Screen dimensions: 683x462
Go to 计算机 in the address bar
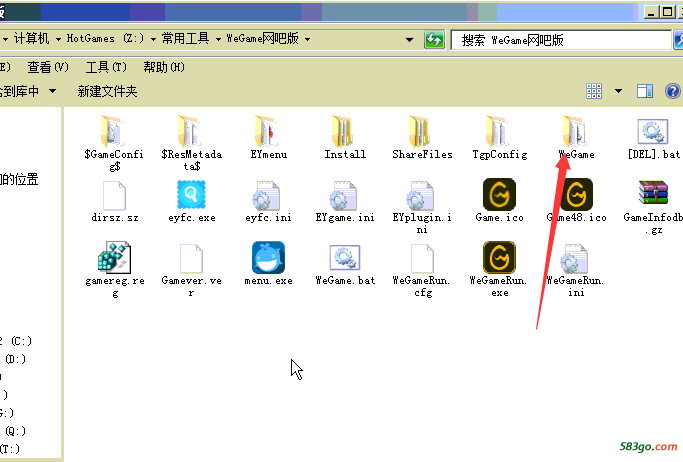point(31,39)
